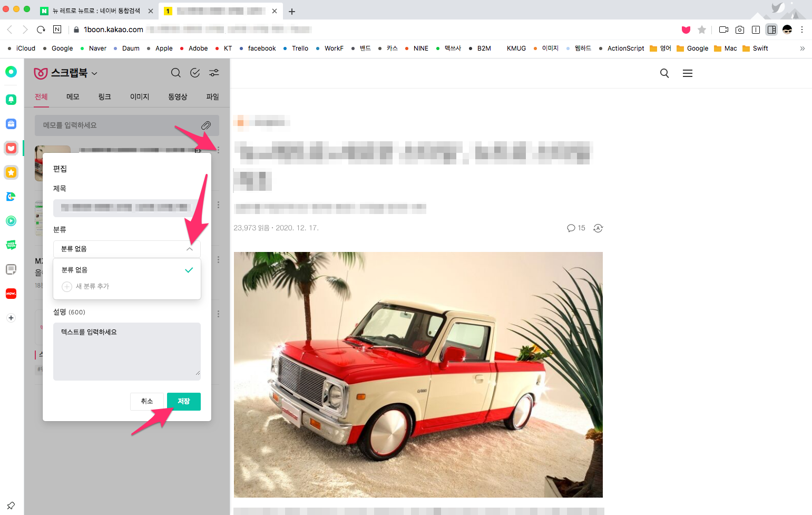
Task: Close the 뉴 레트로 Naver search tab
Action: pyautogui.click(x=151, y=11)
